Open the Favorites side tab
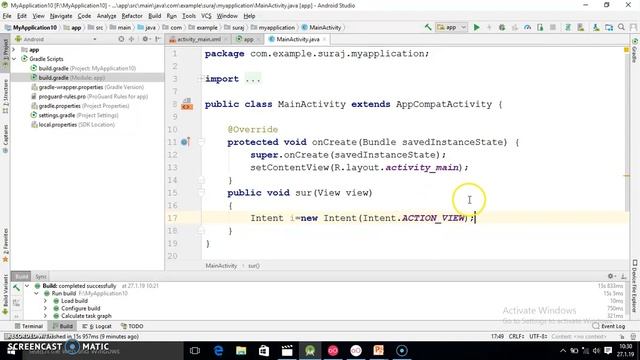This screenshot has width=640, height=360. (x=5, y=245)
